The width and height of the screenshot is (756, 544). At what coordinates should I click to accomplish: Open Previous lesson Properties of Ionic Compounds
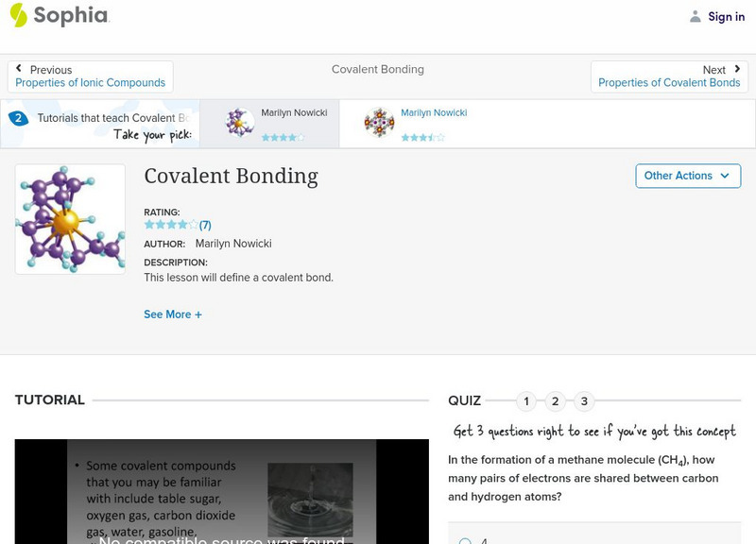point(89,82)
